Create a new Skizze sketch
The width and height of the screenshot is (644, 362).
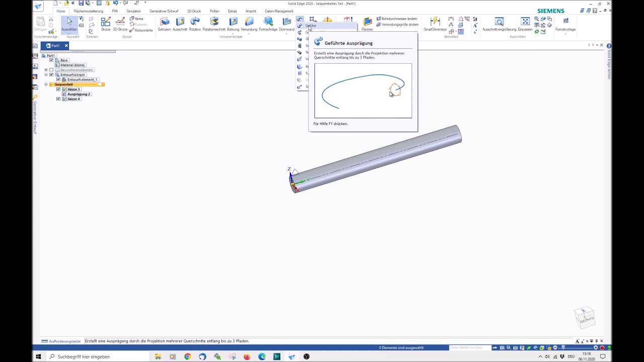(x=106, y=24)
